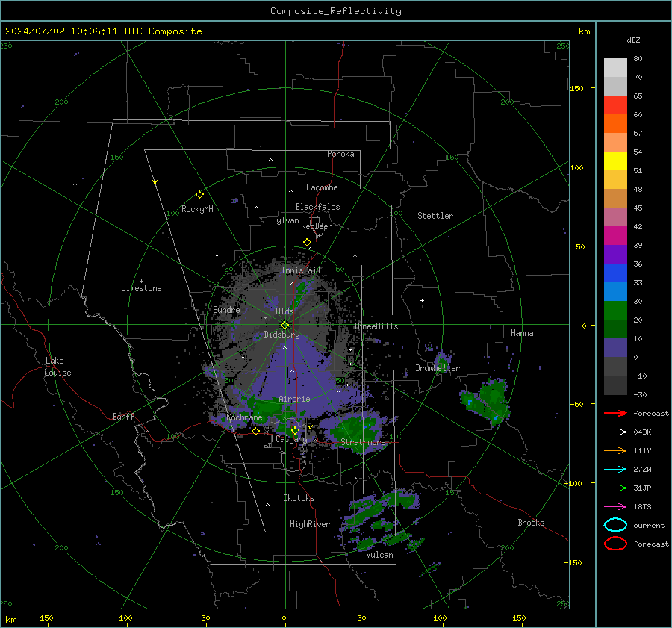672x628 pixels.
Task: Click the Composite_Reflectivity title
Action: point(336,11)
